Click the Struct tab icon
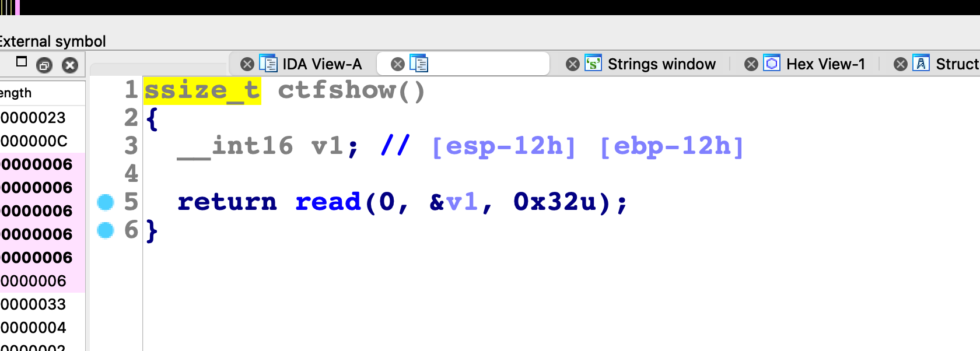 [921, 63]
